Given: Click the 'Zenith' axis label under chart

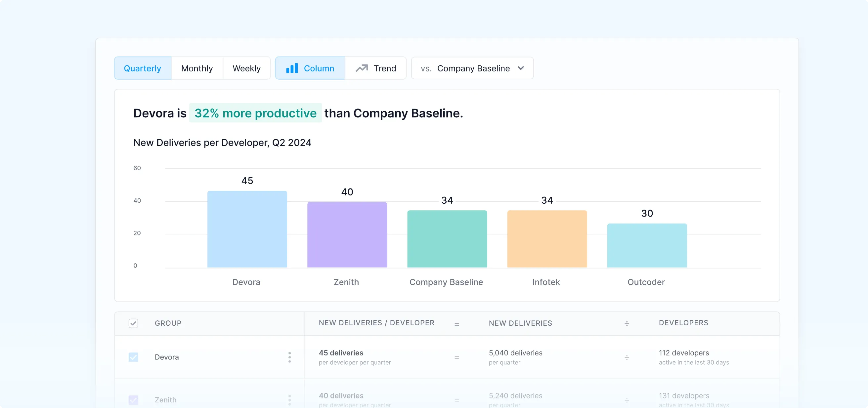Looking at the screenshot, I should click(346, 282).
